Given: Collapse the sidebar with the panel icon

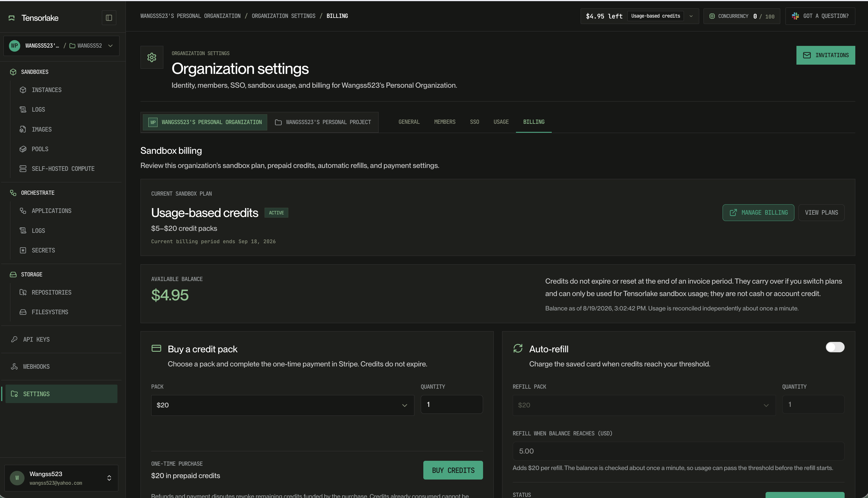Looking at the screenshot, I should [x=109, y=18].
